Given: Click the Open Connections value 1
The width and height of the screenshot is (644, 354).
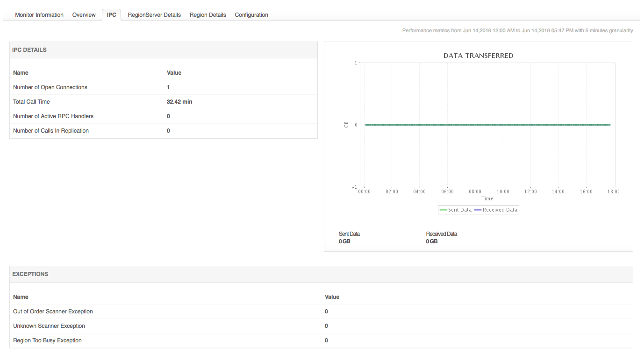Looking at the screenshot, I should pos(168,87).
